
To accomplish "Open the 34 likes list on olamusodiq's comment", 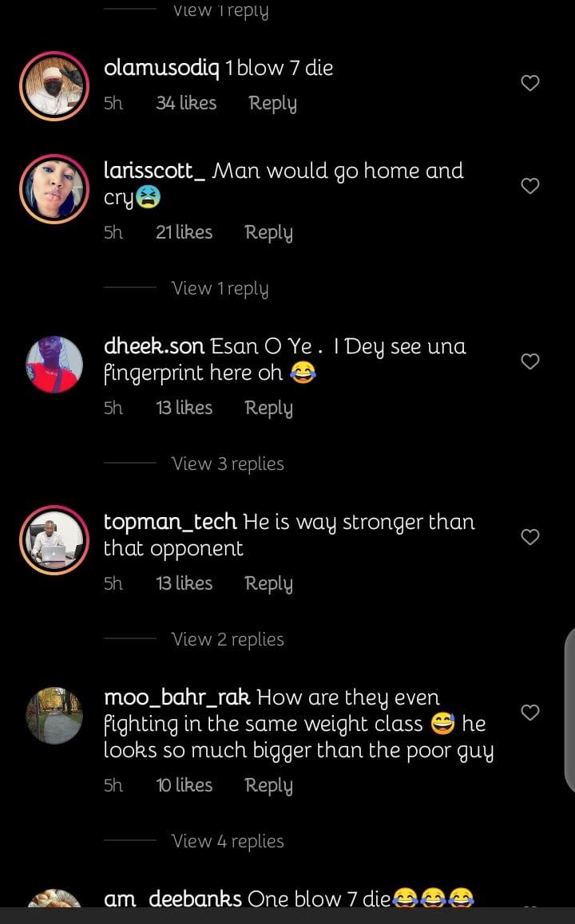I will point(186,103).
